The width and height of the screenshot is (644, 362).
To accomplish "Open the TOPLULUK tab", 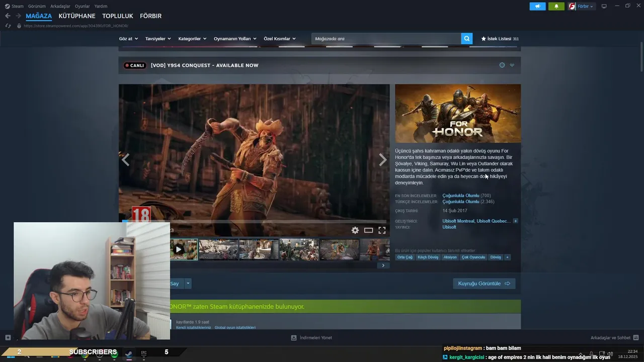I will [x=118, y=16].
